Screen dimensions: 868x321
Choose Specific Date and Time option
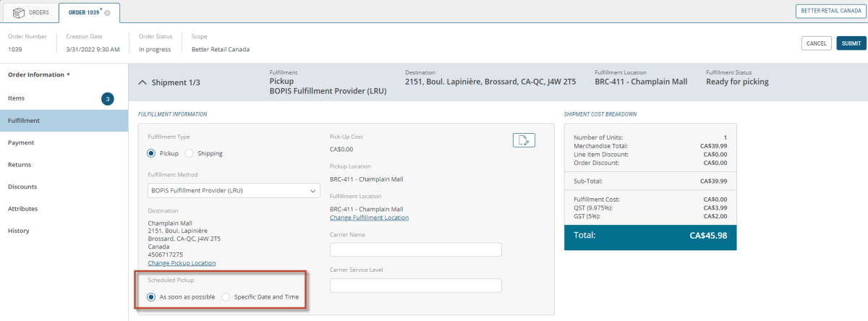click(226, 296)
